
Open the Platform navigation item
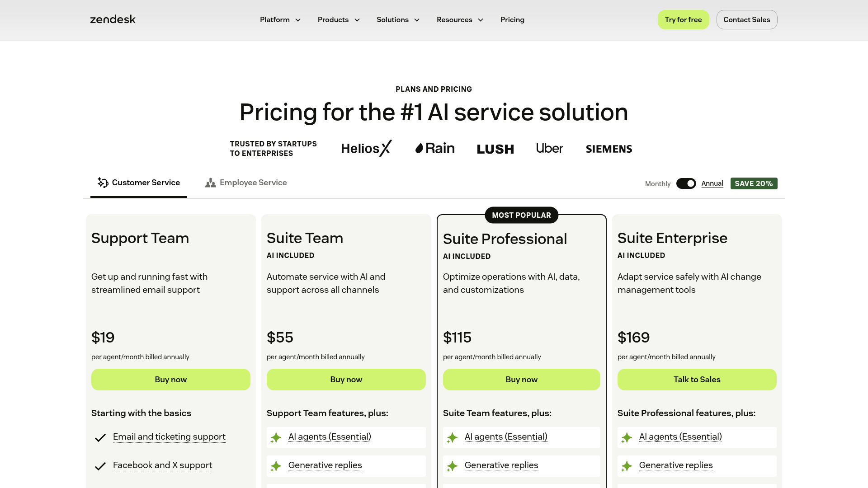(x=275, y=19)
